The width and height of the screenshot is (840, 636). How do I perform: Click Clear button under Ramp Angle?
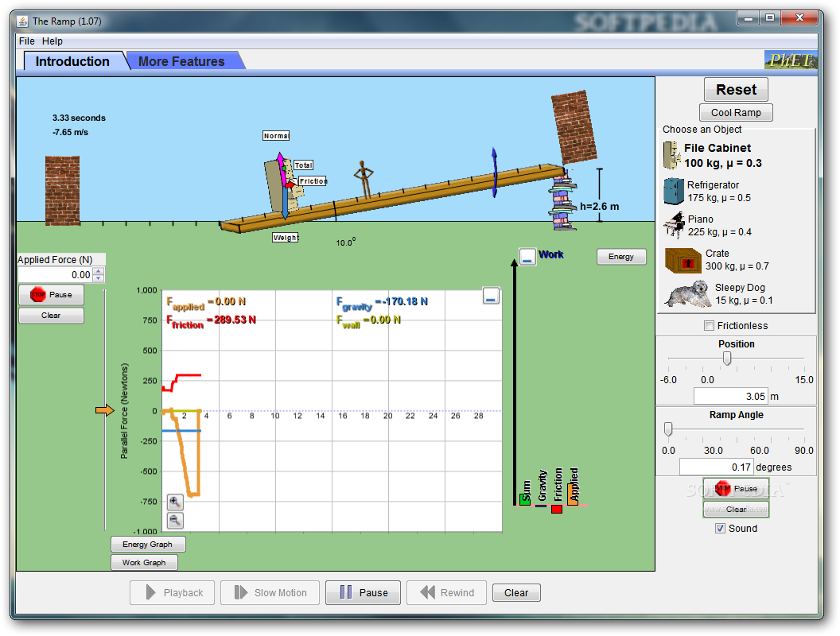736,509
